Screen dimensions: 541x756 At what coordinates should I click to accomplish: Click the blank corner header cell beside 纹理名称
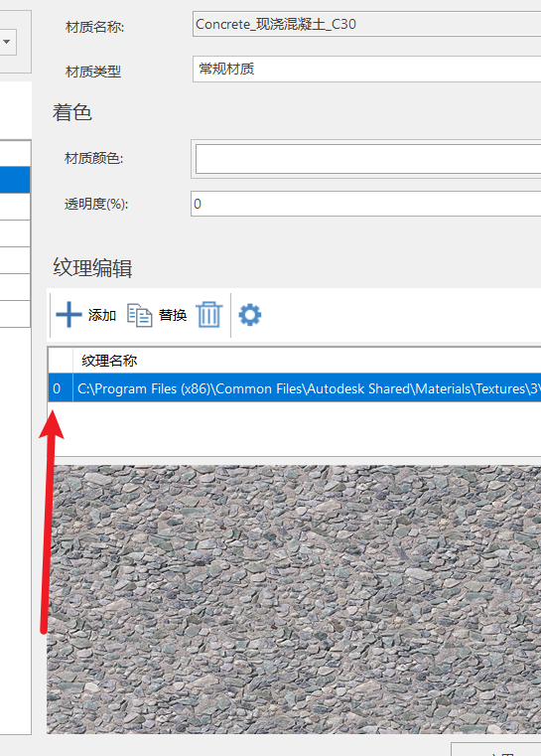pyautogui.click(x=61, y=361)
